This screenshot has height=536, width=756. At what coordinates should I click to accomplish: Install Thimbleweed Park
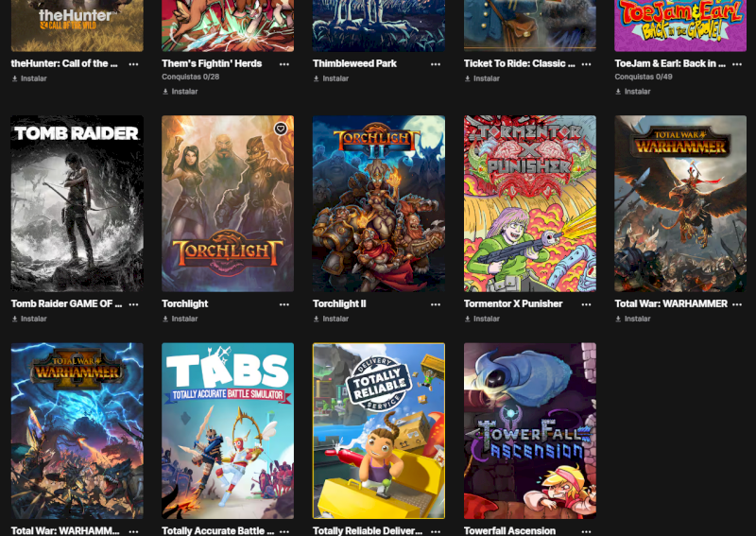pyautogui.click(x=332, y=78)
